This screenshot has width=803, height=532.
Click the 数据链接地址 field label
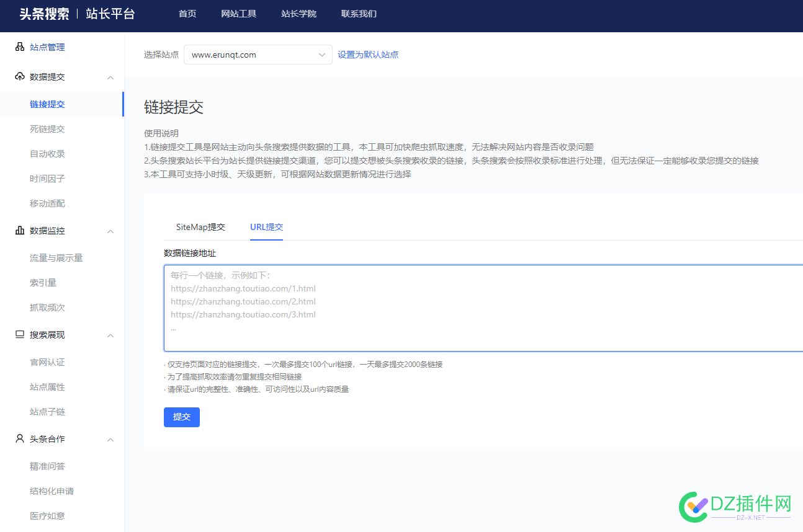point(190,253)
